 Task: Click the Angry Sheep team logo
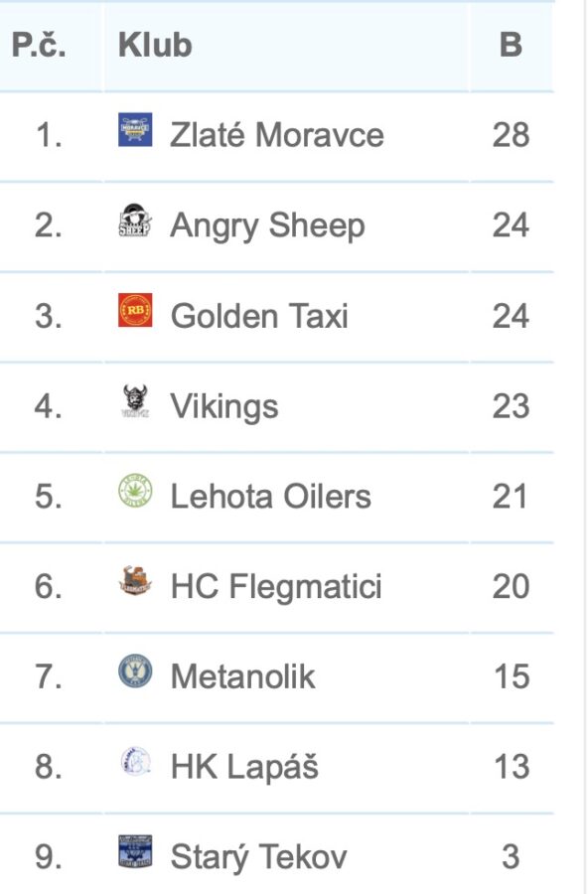(x=135, y=221)
